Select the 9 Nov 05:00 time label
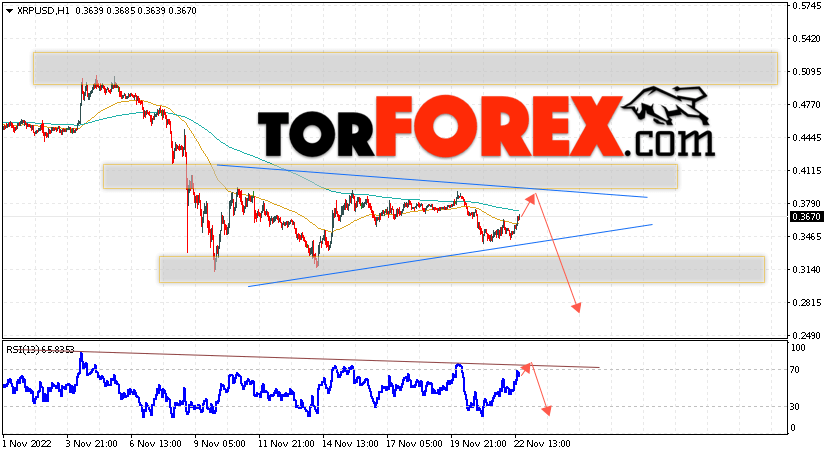The image size is (828, 455). point(220,444)
